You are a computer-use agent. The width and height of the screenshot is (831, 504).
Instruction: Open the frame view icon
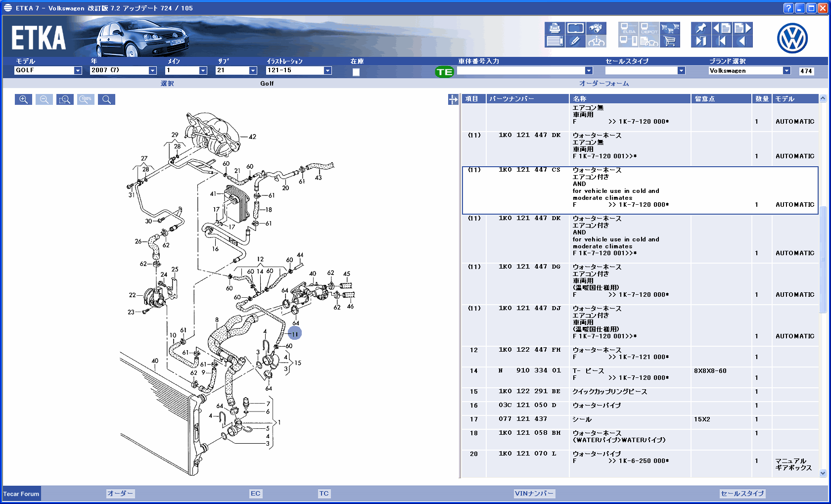(576, 28)
